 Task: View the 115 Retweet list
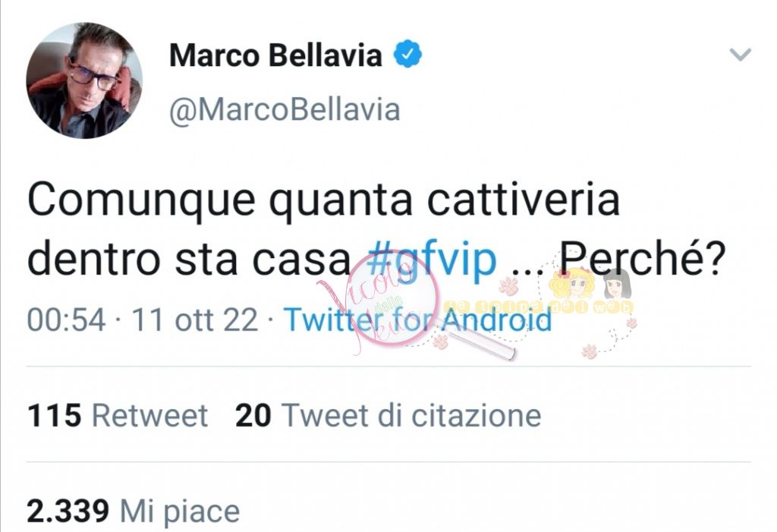tap(118, 415)
